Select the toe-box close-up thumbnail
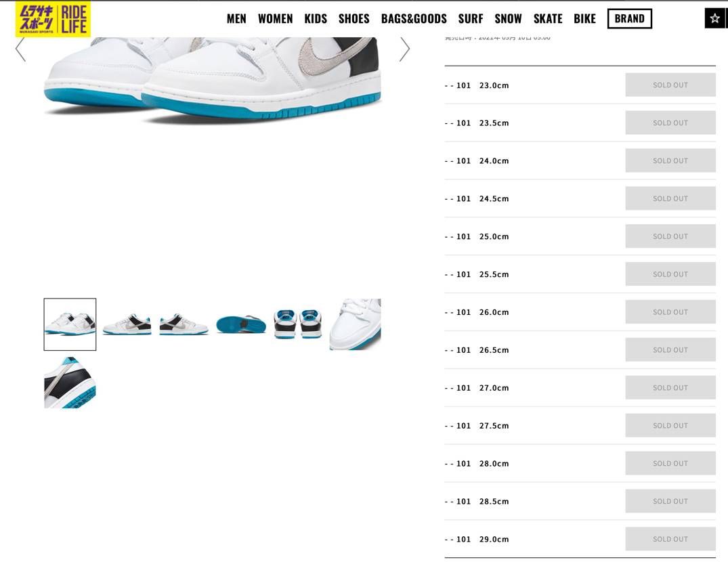Image resolution: width=728 pixels, height=562 pixels. (355, 324)
